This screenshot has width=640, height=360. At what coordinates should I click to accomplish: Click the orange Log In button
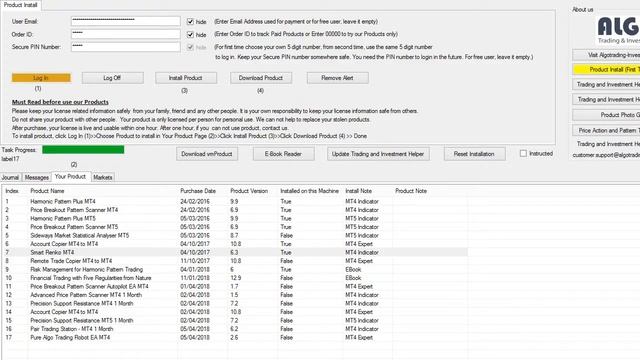click(x=41, y=78)
